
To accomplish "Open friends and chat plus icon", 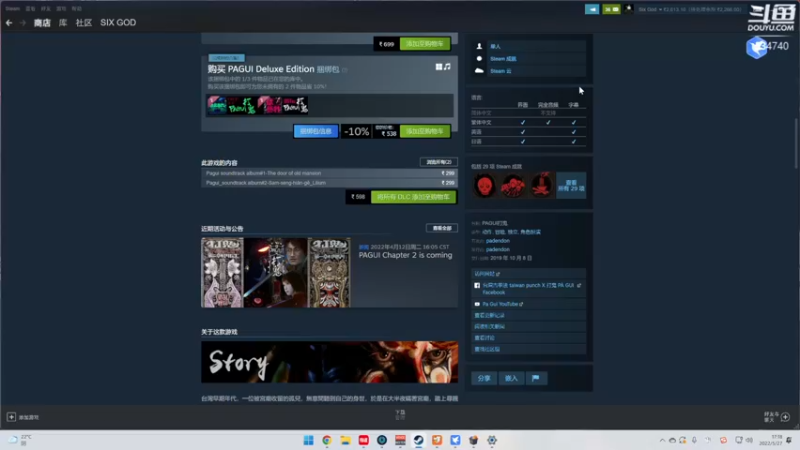I will pos(785,417).
